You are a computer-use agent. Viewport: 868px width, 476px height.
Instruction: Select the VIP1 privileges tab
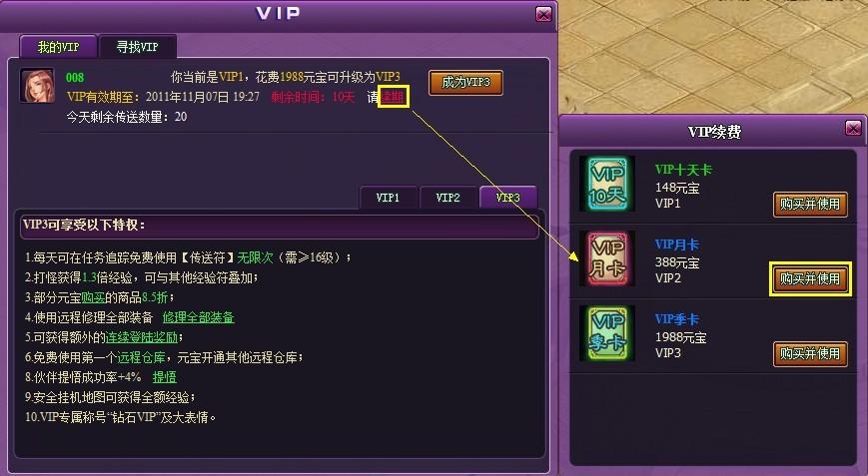coord(388,198)
